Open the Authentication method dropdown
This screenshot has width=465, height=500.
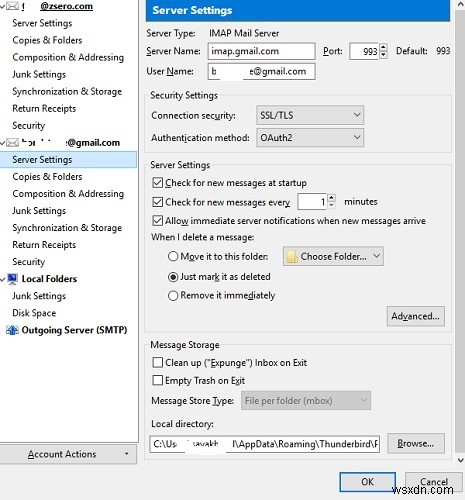click(310, 138)
